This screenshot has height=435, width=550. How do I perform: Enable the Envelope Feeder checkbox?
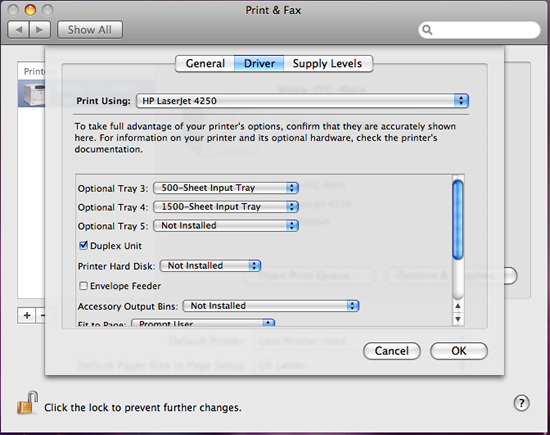pos(83,286)
